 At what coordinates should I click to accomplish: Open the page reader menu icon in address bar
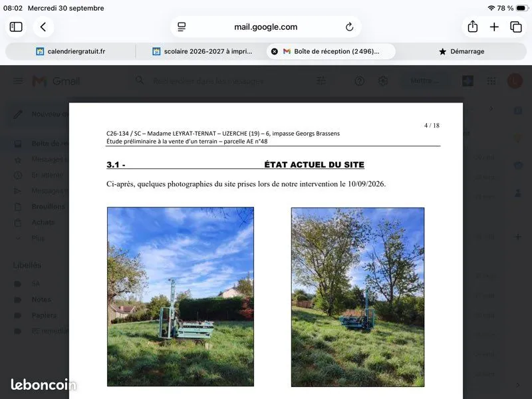tap(182, 27)
